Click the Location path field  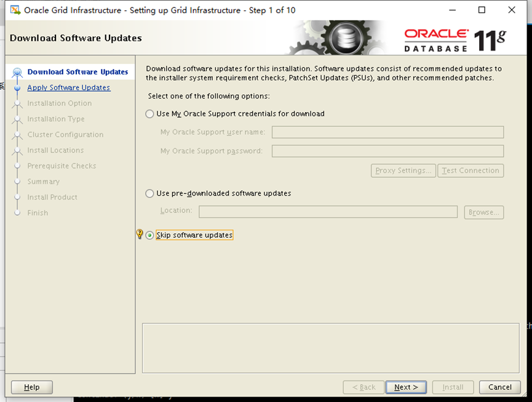pos(328,212)
